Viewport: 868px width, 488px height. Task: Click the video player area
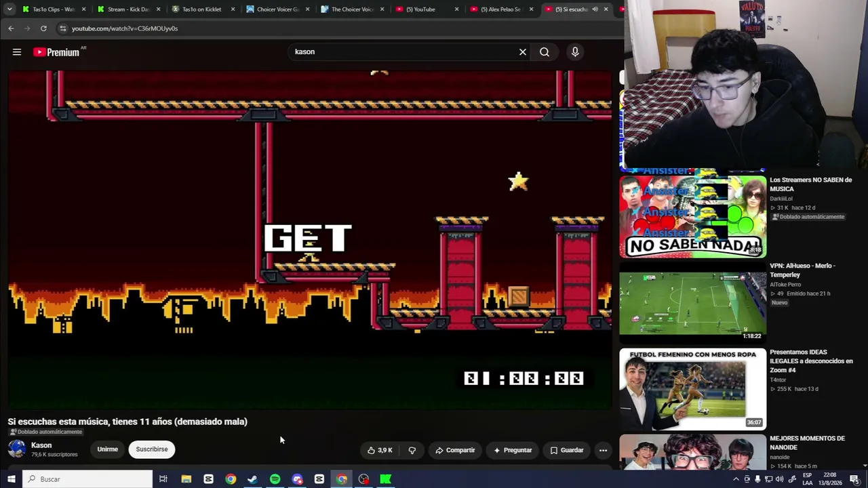[310, 239]
